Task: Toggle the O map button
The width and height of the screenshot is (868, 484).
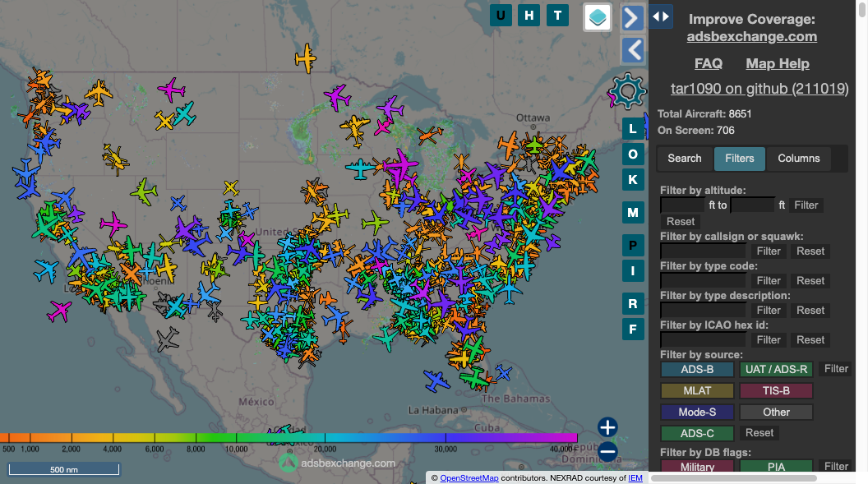Action: tap(633, 154)
